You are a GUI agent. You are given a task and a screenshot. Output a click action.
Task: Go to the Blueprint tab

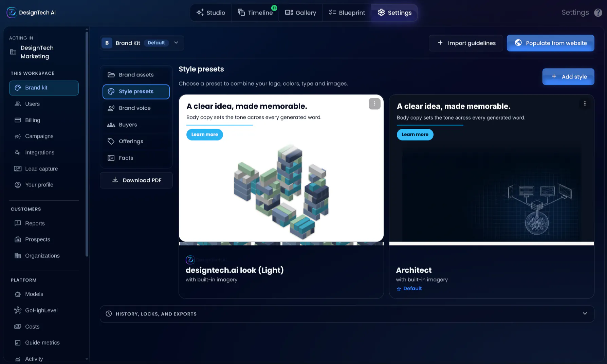coord(347,13)
